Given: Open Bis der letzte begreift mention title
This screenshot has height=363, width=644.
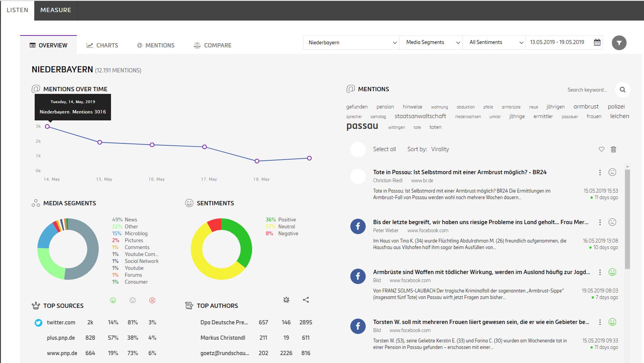Looking at the screenshot, I should tap(480, 222).
